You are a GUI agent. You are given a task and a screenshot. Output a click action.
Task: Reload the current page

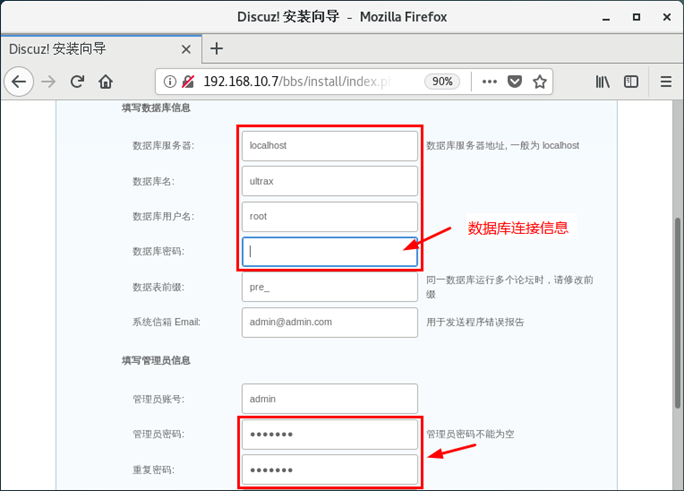coord(77,82)
